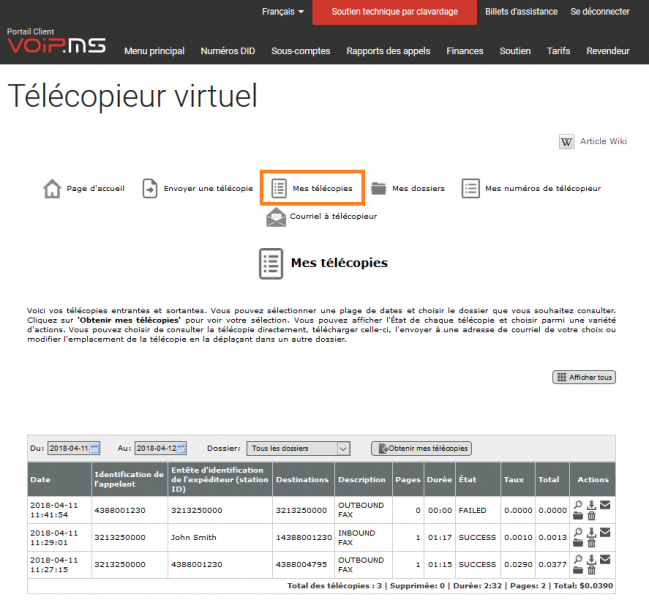
Task: Click the VoIP.ms logo
Action: (57, 45)
